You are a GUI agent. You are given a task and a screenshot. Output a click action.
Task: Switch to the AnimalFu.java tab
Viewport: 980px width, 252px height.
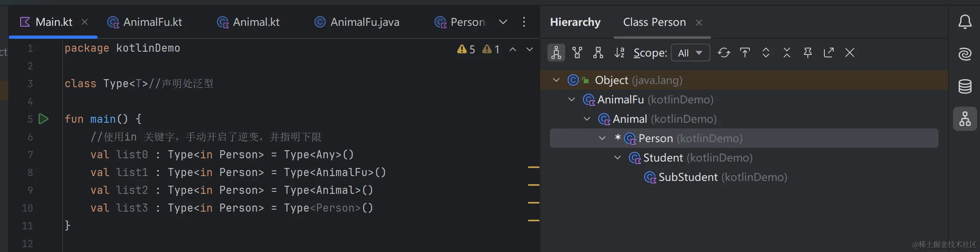357,22
